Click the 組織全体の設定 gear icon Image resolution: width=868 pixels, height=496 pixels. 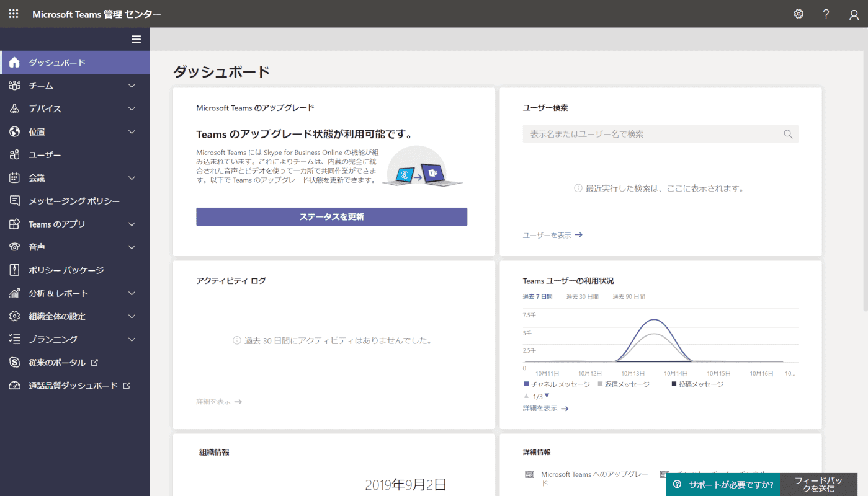15,316
